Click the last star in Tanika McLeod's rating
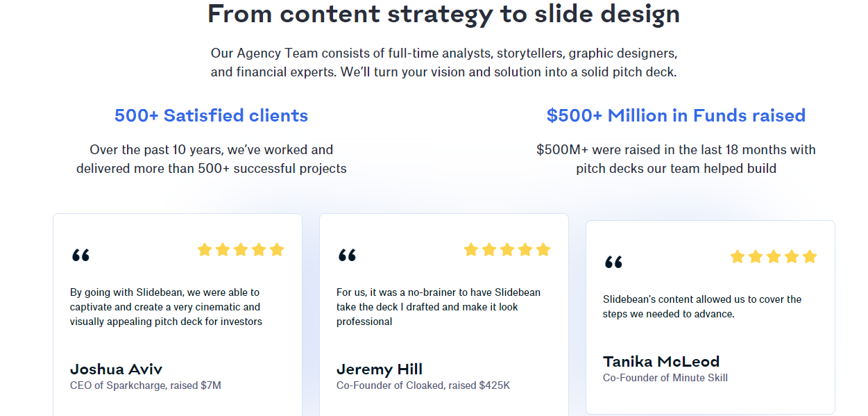 click(810, 256)
